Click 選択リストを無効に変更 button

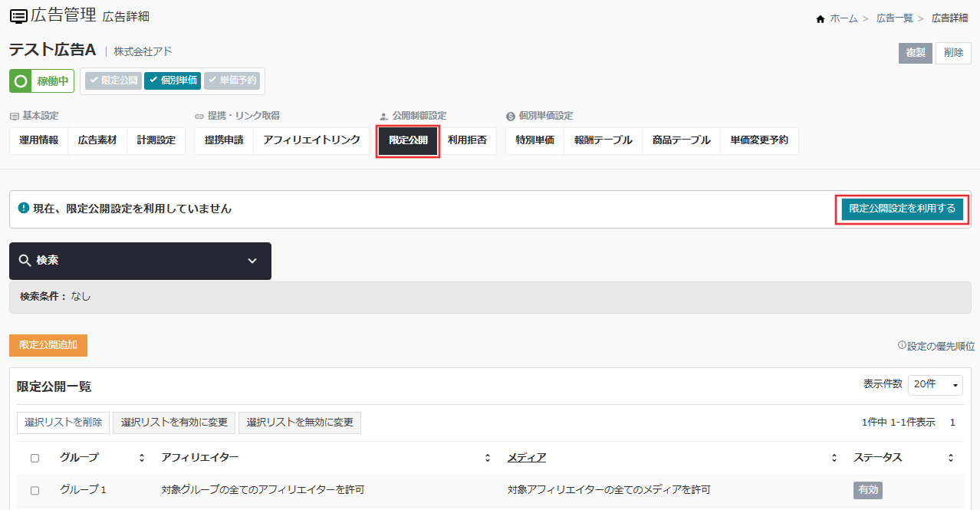(300, 423)
